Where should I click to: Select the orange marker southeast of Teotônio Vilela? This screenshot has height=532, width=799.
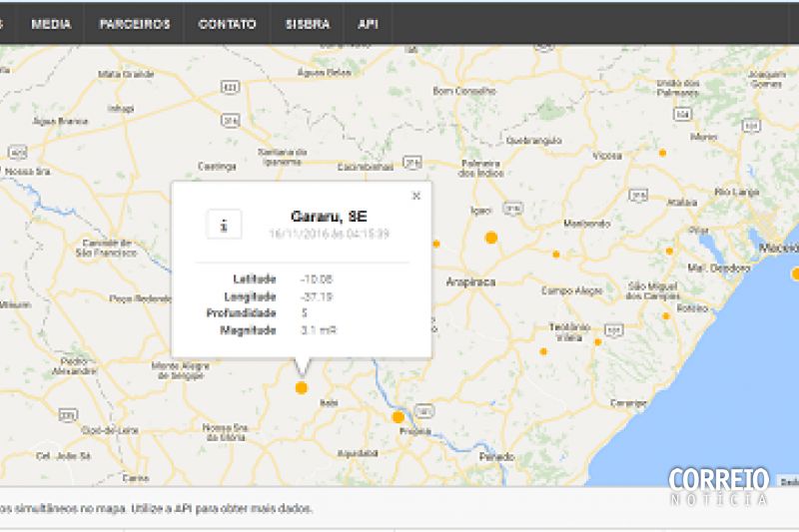[x=598, y=342]
